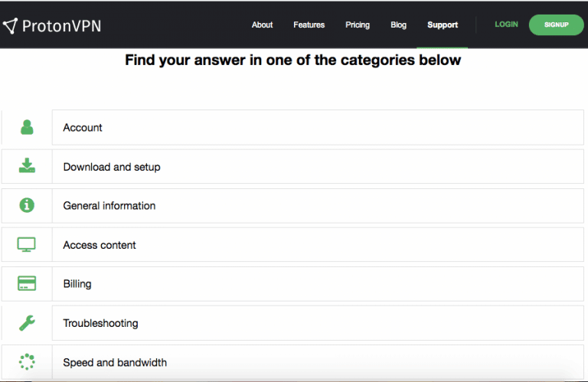Click the Billing credit card icon
This screenshot has height=382, width=588.
pyautogui.click(x=27, y=284)
